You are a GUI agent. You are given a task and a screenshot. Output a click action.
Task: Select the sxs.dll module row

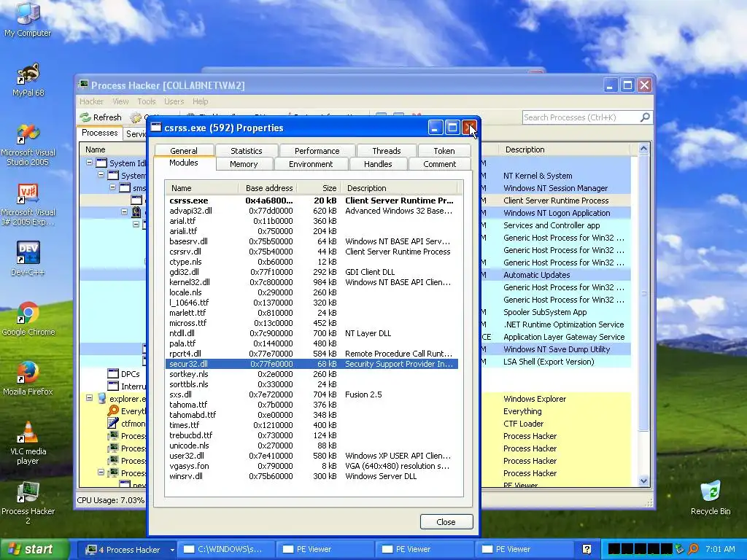coord(311,394)
